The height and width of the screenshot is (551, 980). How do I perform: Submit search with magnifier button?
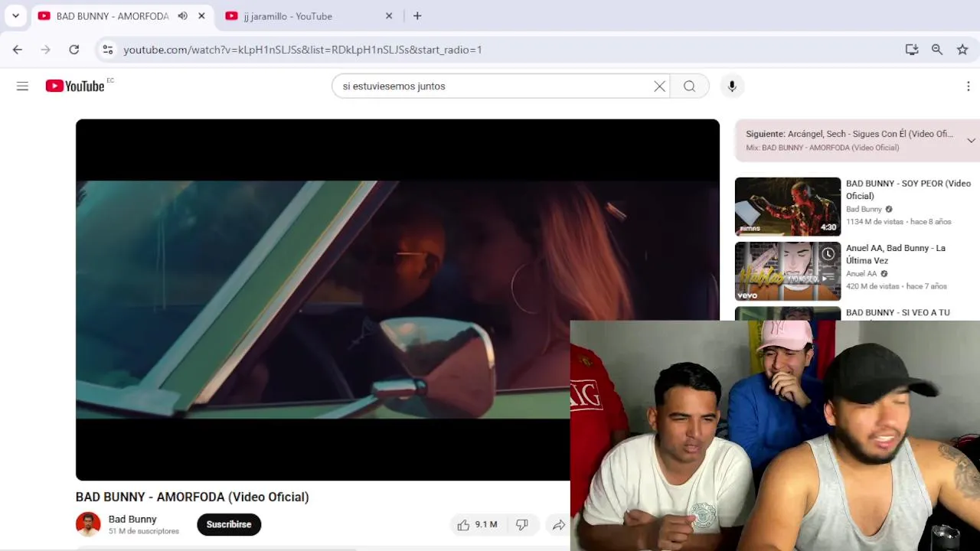(x=690, y=86)
